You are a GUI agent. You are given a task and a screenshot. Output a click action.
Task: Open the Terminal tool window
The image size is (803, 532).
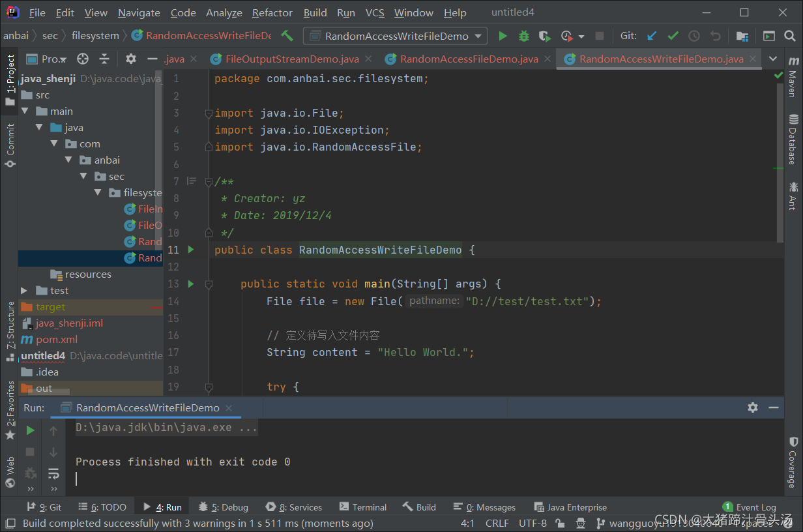pos(362,507)
